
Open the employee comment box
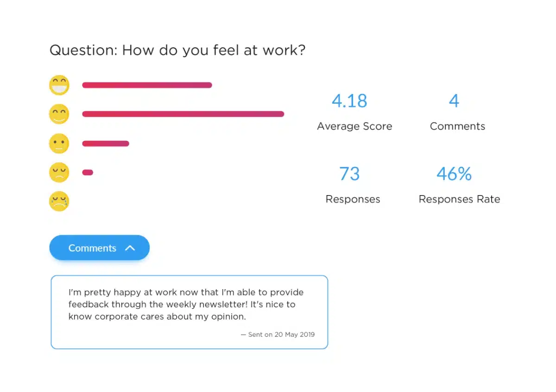tap(189, 312)
